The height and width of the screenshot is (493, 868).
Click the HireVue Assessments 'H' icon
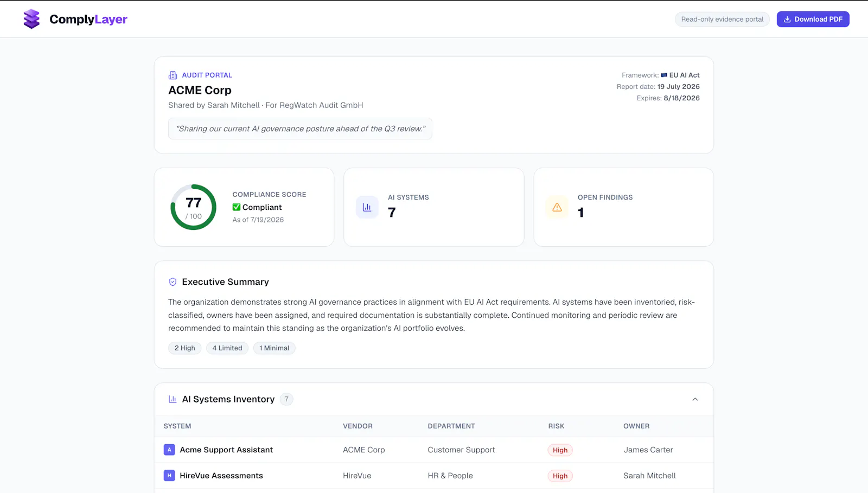[x=169, y=476]
